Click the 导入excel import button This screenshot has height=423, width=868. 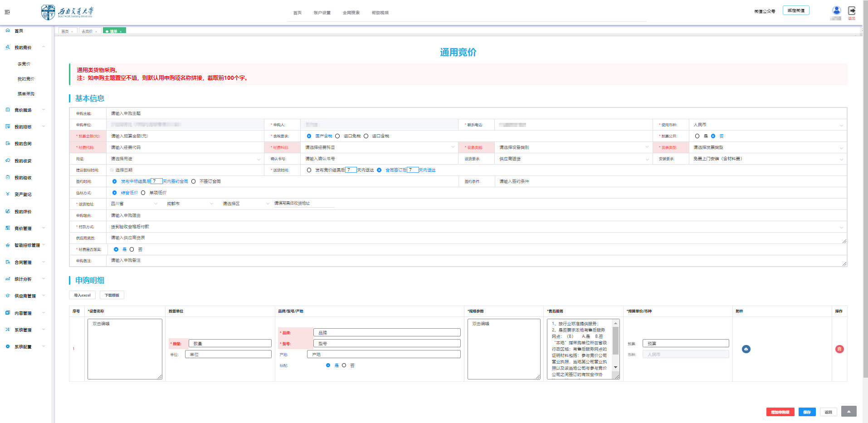tap(82, 295)
